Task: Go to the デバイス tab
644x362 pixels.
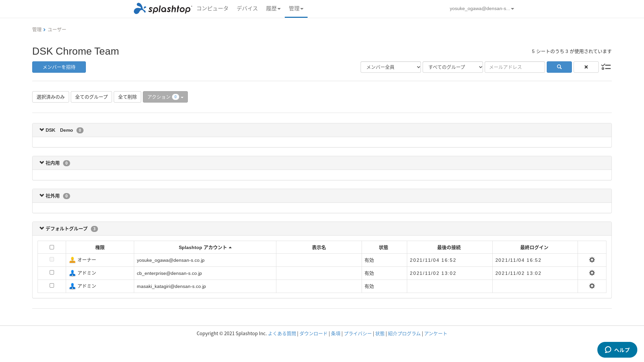Action: pos(247,9)
